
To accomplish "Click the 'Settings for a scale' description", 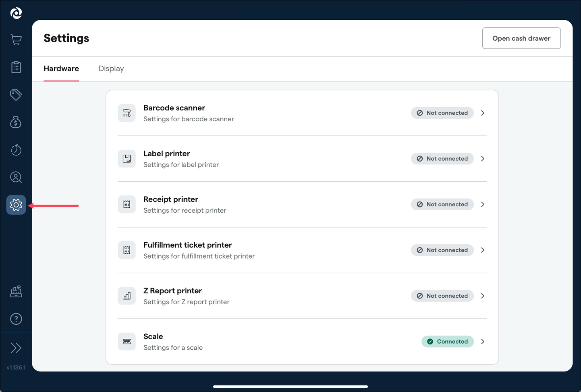I will tap(173, 348).
